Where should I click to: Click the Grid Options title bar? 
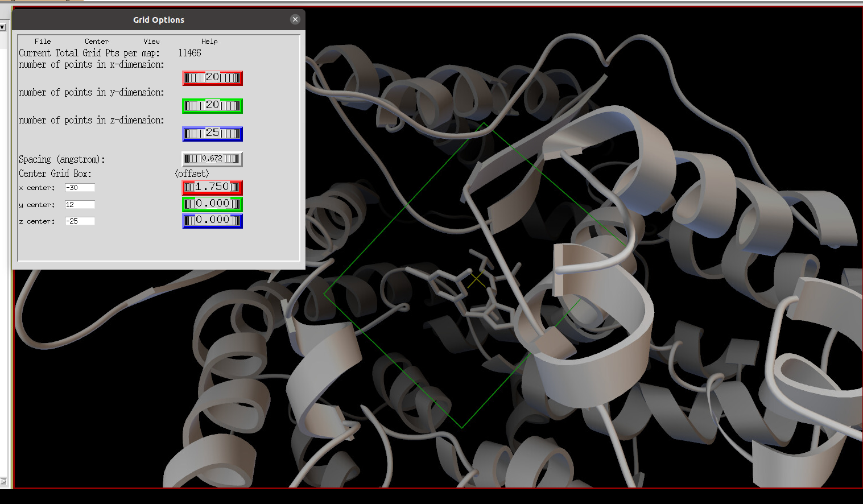tap(159, 20)
